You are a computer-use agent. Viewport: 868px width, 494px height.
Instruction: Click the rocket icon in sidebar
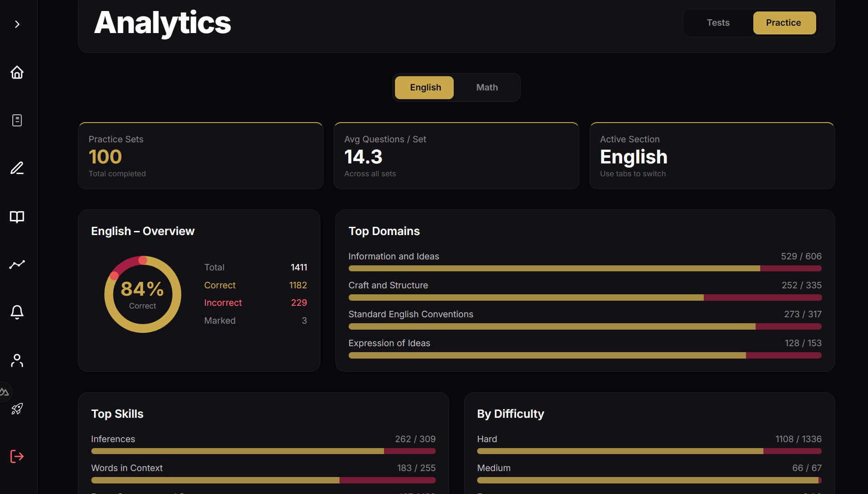click(17, 409)
